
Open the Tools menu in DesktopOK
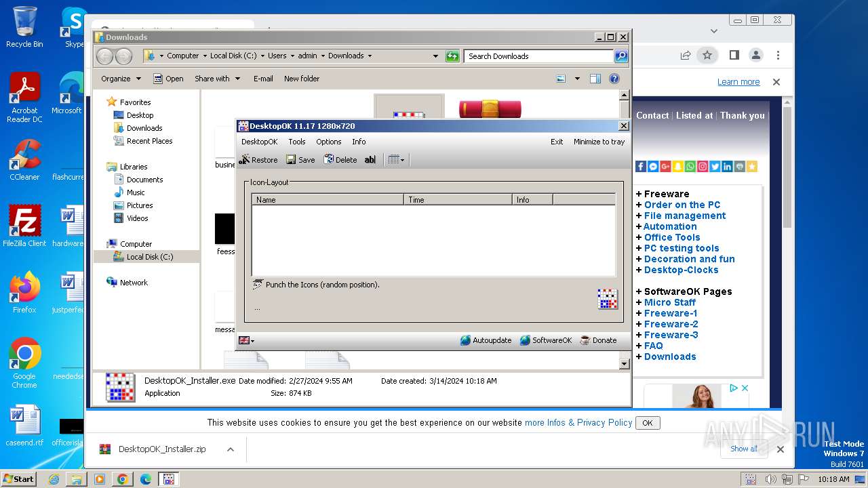pos(297,142)
